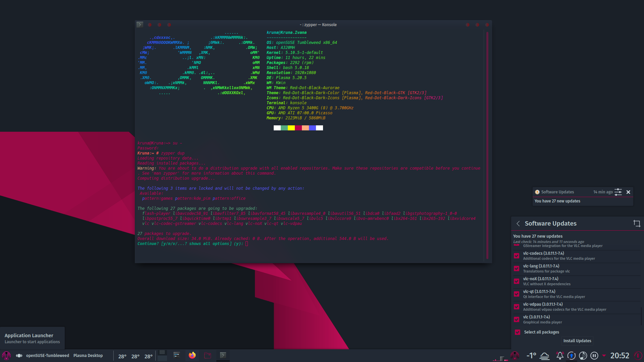The width and height of the screenshot is (644, 362).
Task: Uncheck the vlc-noX package checkbox
Action: (x=517, y=282)
